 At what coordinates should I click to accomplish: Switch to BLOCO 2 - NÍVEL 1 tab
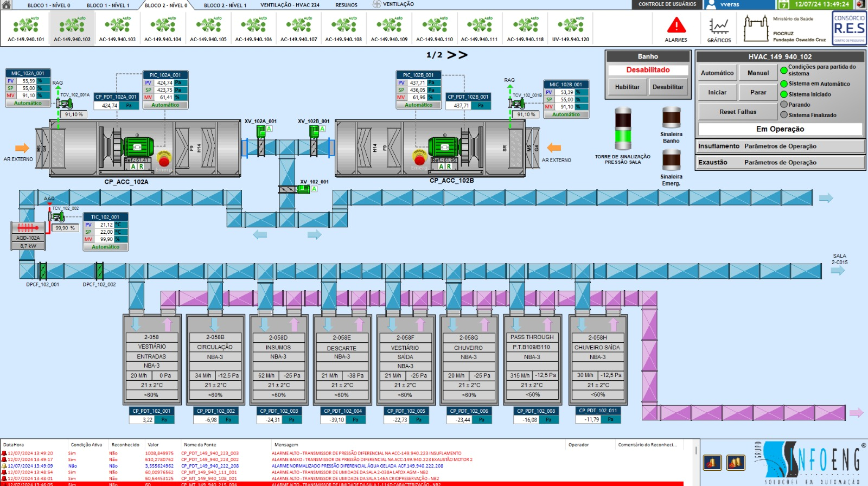tap(225, 5)
